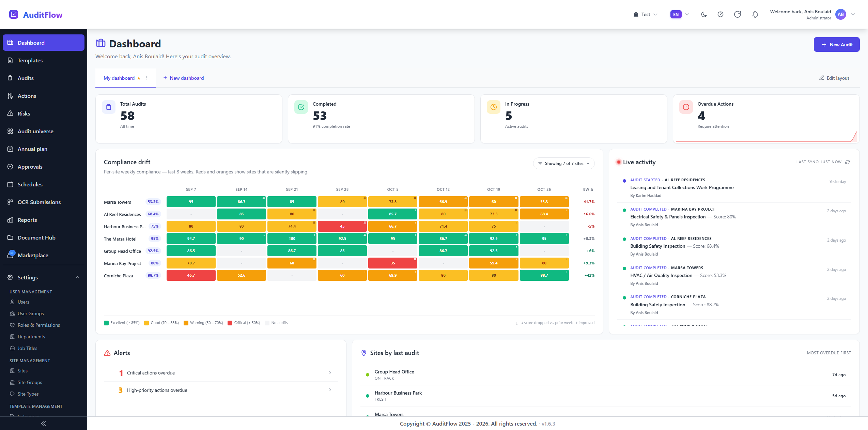Open My dashboard options three-dot menu
Screen dimensions: 868x430
tap(147, 78)
